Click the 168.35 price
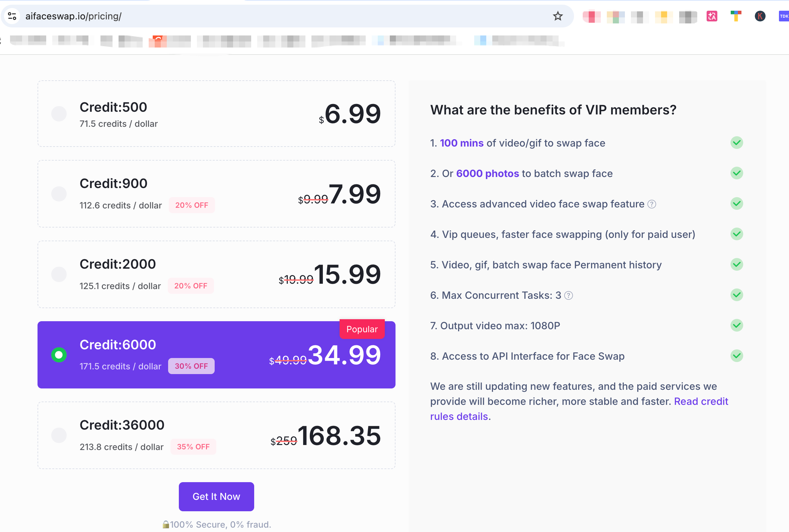789x532 pixels. [x=339, y=436]
